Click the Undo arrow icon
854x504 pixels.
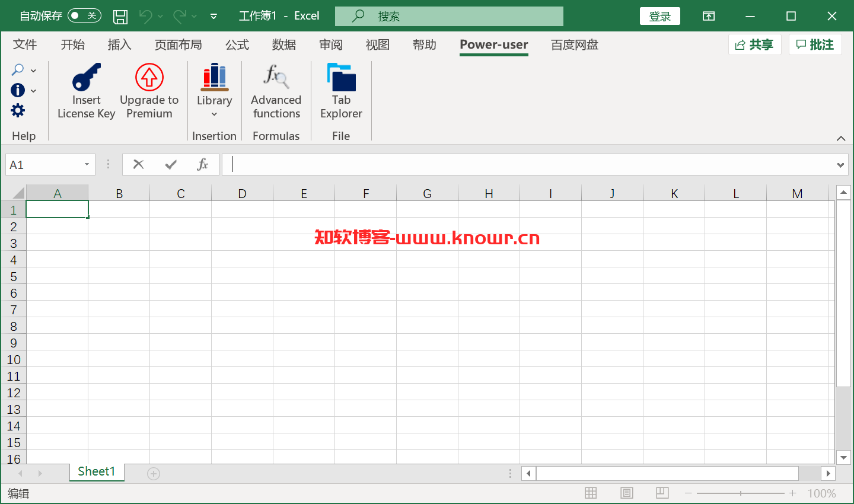(x=145, y=16)
